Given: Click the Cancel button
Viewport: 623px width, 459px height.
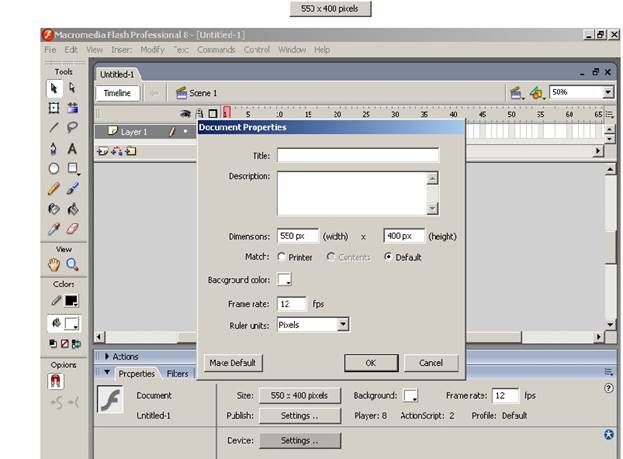Looking at the screenshot, I should tap(431, 363).
